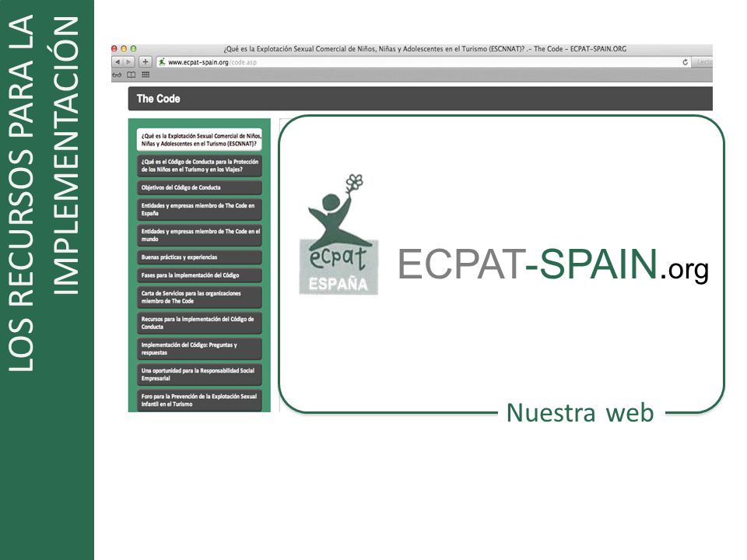Open 'Entidades y empresas miembro de The Code en el mundo'
The height and width of the screenshot is (560, 747).
[x=200, y=235]
